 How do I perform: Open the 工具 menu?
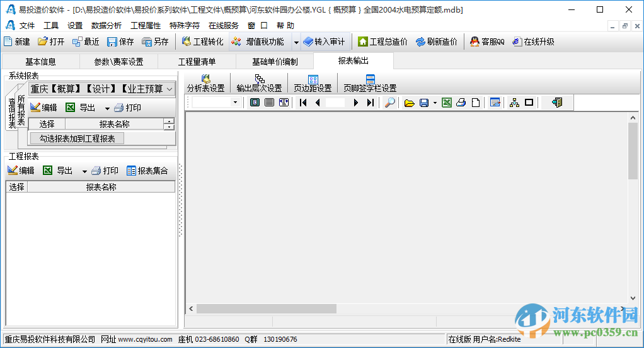(x=51, y=25)
